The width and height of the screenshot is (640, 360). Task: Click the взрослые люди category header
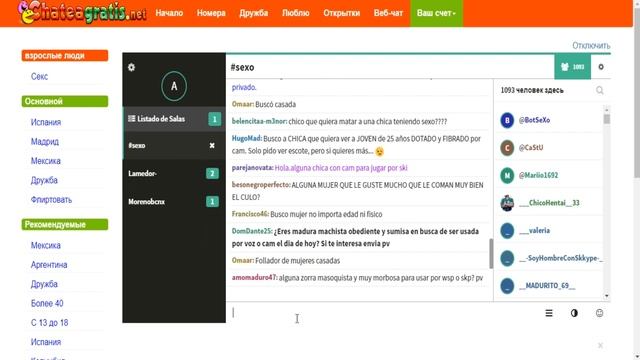coord(65,56)
